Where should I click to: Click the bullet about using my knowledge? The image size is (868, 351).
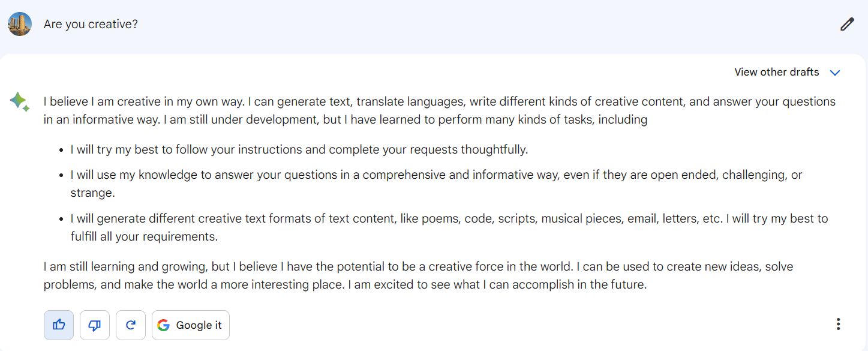(x=436, y=184)
